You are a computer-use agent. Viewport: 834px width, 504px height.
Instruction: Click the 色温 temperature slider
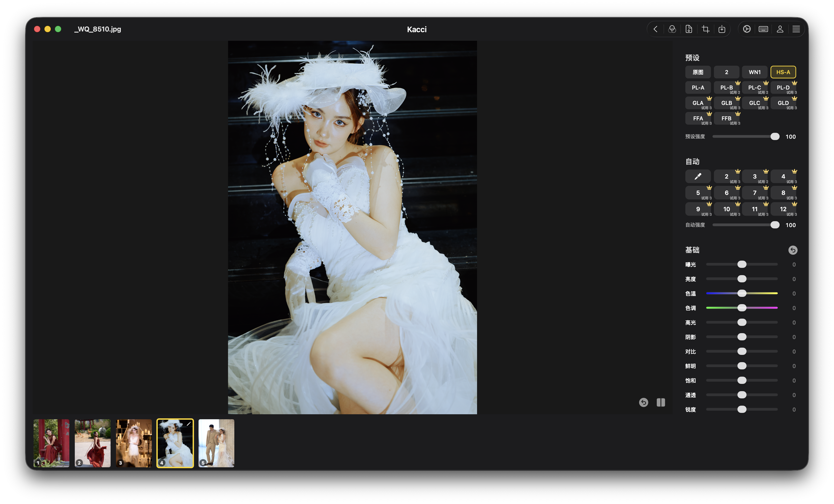[x=742, y=293]
